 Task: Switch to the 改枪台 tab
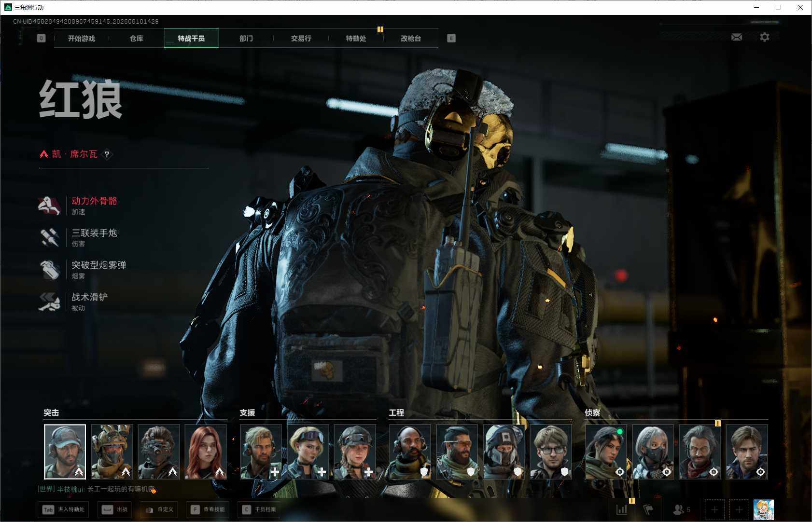coord(411,38)
